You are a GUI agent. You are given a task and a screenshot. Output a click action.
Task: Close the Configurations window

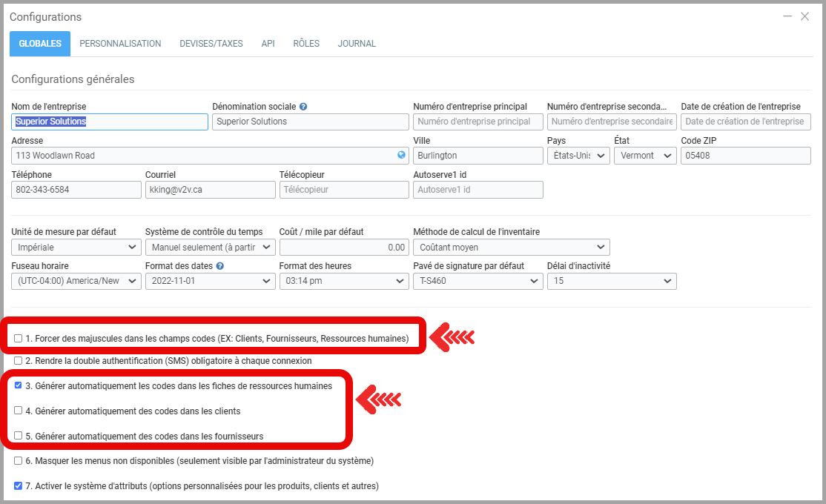click(x=804, y=16)
